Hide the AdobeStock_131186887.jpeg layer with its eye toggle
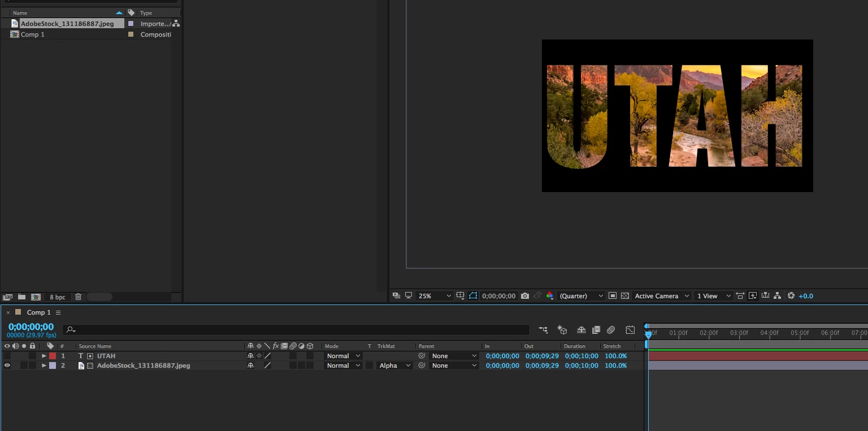This screenshot has height=431, width=868. (x=7, y=365)
